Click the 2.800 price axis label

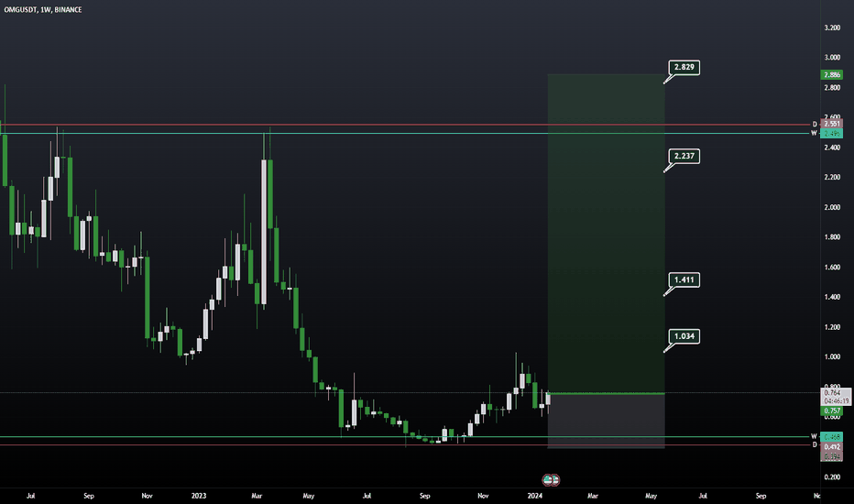[832, 88]
